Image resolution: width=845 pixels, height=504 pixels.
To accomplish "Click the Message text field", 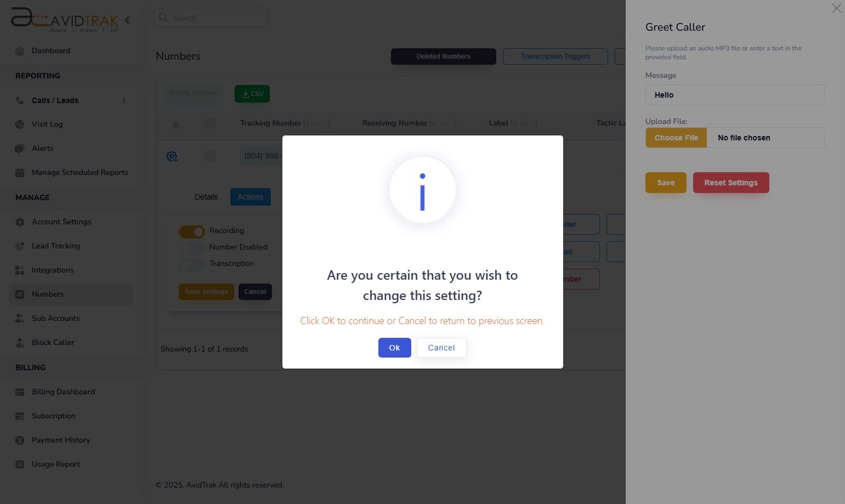I will click(735, 95).
